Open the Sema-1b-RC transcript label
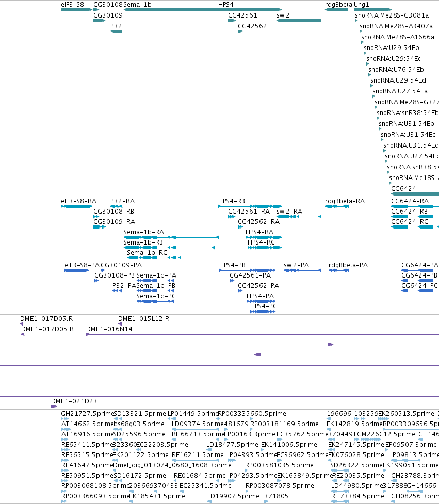 (x=147, y=252)
